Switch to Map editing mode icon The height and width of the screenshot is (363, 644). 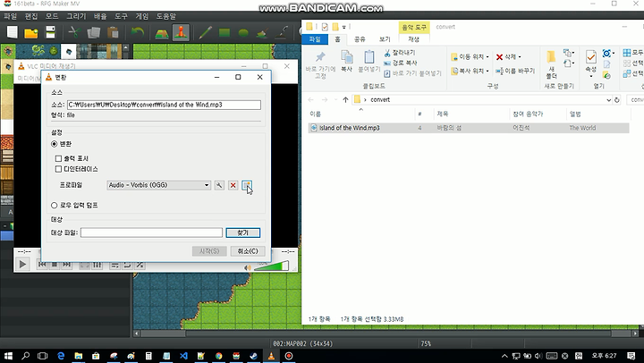point(162,33)
